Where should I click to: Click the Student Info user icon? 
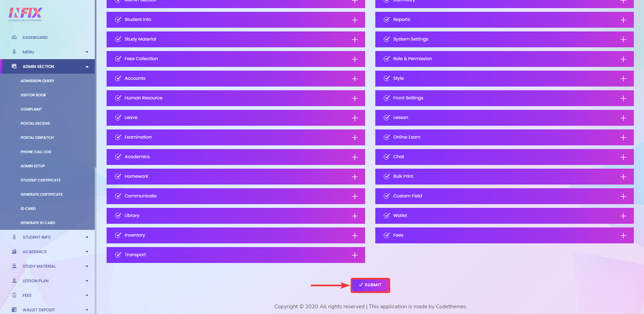point(14,237)
